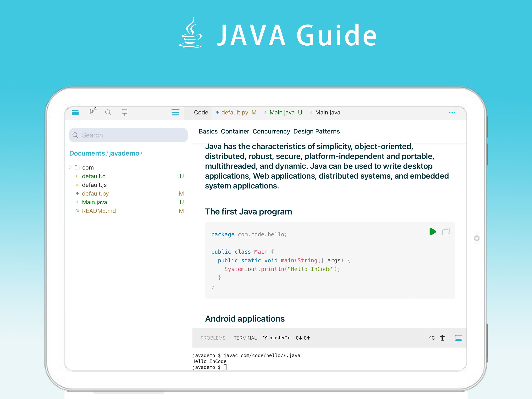Switch to the PROBLEMS tab
The height and width of the screenshot is (399, 532).
tap(213, 338)
